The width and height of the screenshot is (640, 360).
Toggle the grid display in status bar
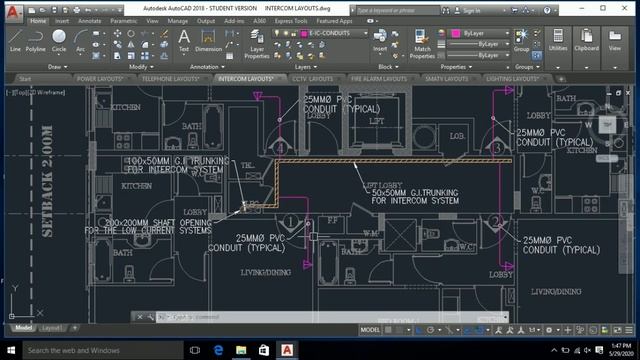388,330
